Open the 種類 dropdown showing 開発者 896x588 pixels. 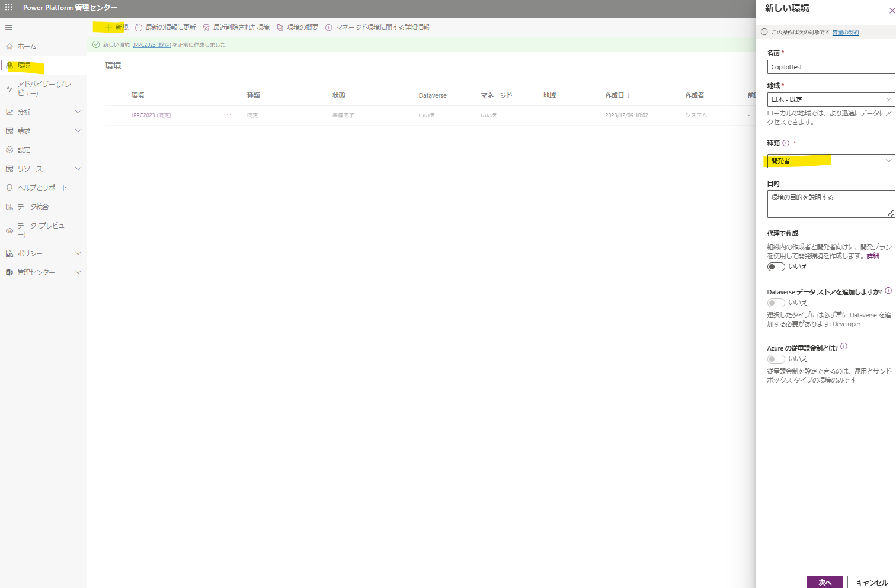(831, 161)
